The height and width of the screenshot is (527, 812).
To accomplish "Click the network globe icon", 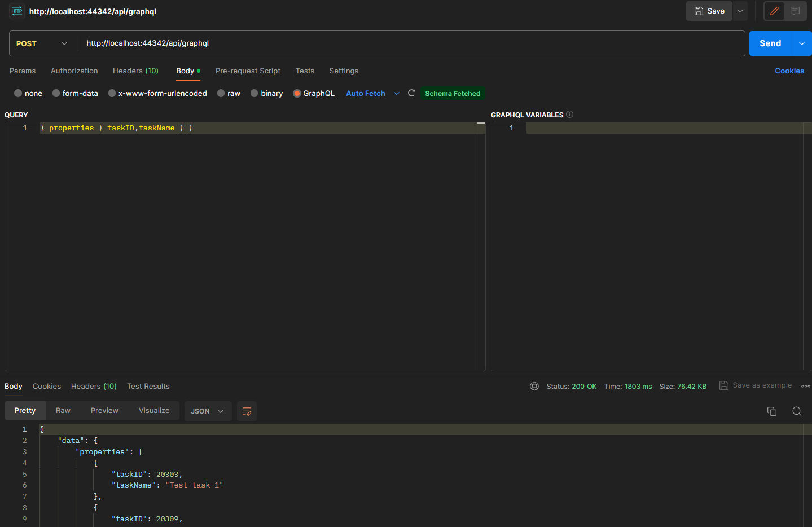I will (534, 387).
